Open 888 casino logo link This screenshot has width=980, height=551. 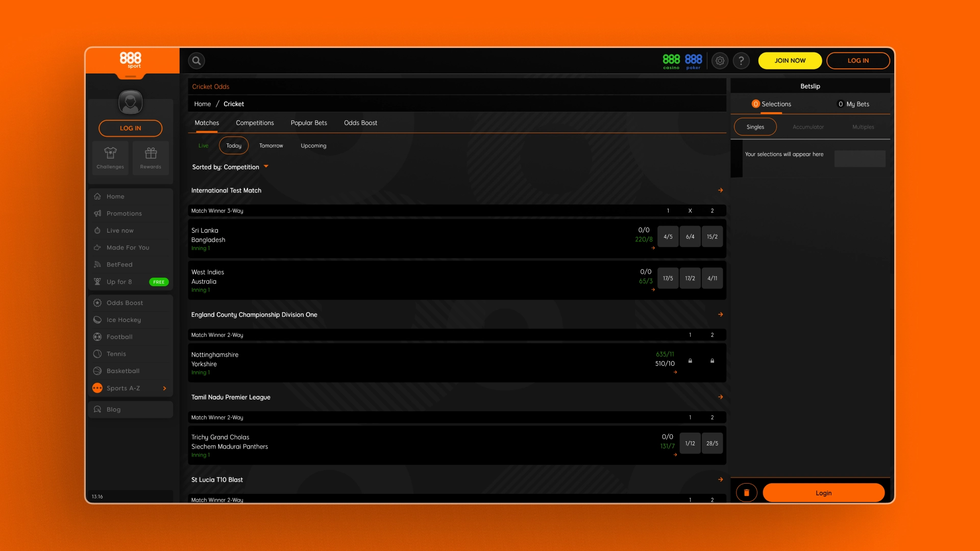[671, 61]
